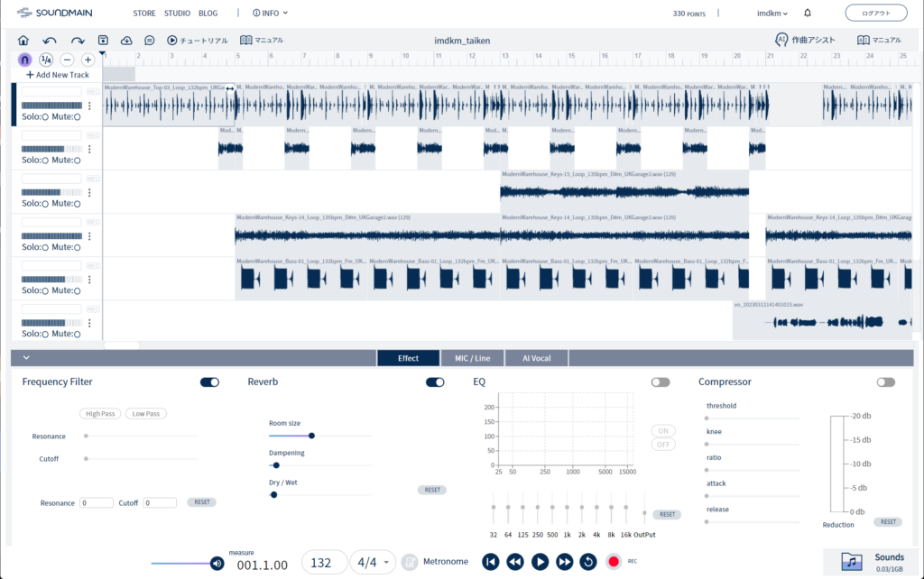Viewport: 924px width, 579px height.
Task: Turn off the Frequency Filter switch
Action: pyautogui.click(x=209, y=382)
